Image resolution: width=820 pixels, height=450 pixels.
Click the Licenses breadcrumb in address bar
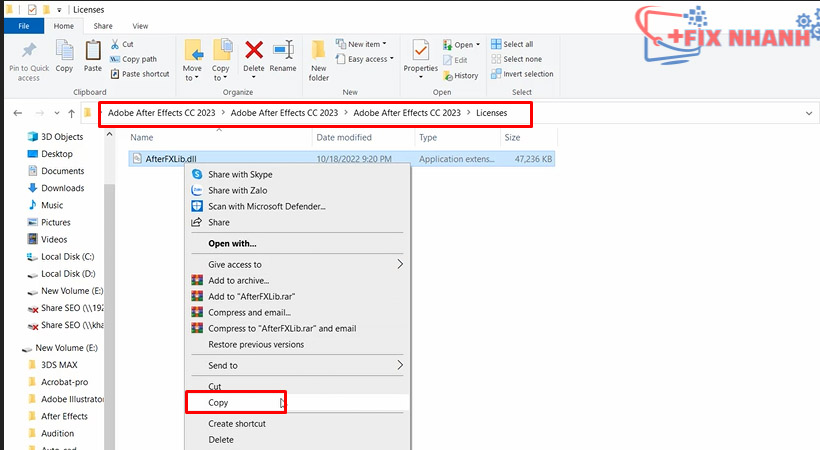[x=492, y=112]
